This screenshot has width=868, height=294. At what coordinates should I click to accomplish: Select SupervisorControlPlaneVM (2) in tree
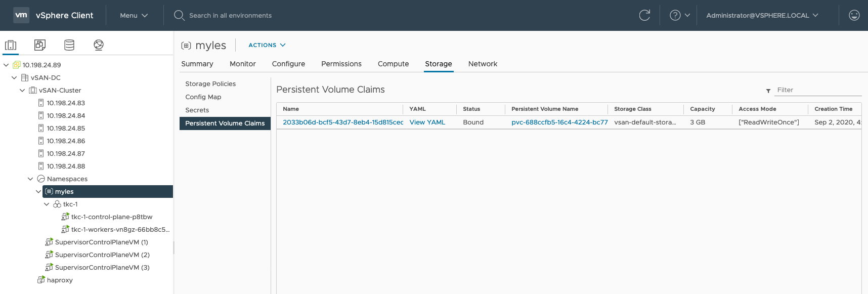point(102,255)
